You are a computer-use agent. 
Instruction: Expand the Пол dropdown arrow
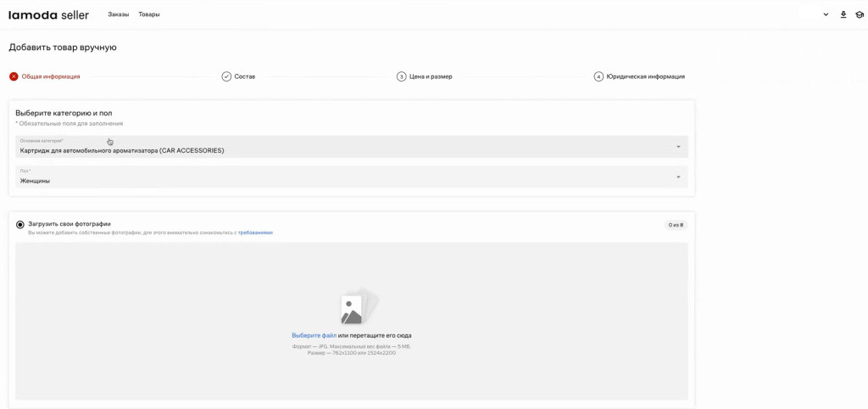point(678,177)
